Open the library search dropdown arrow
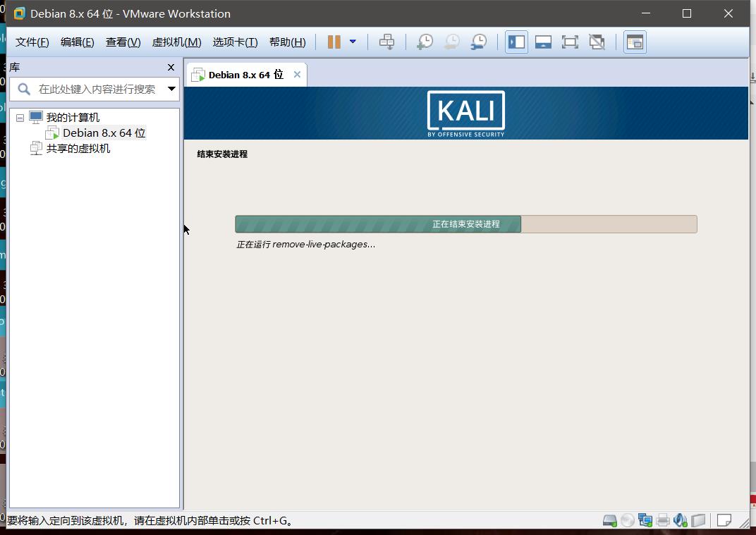 (x=171, y=89)
